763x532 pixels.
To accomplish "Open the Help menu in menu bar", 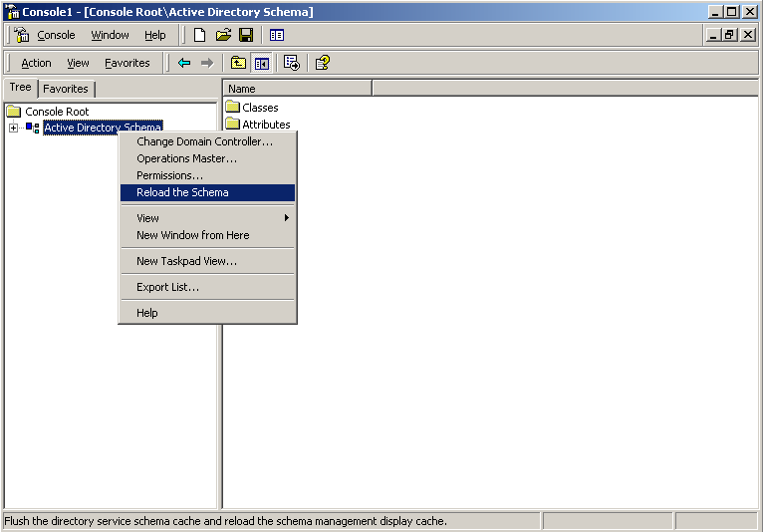I will (155, 35).
